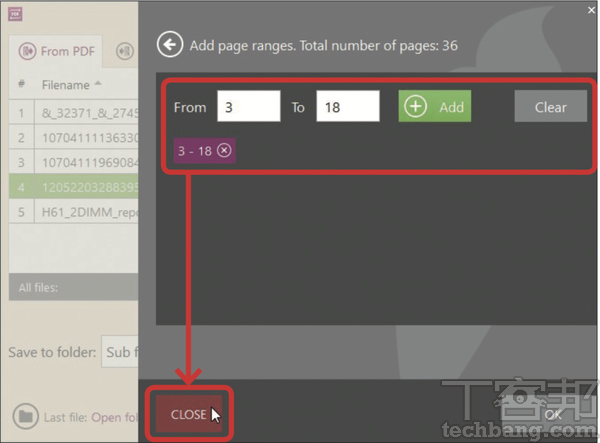Select file row 5 H61_2DIMM
This screenshot has height=443, width=600.
coord(73,212)
